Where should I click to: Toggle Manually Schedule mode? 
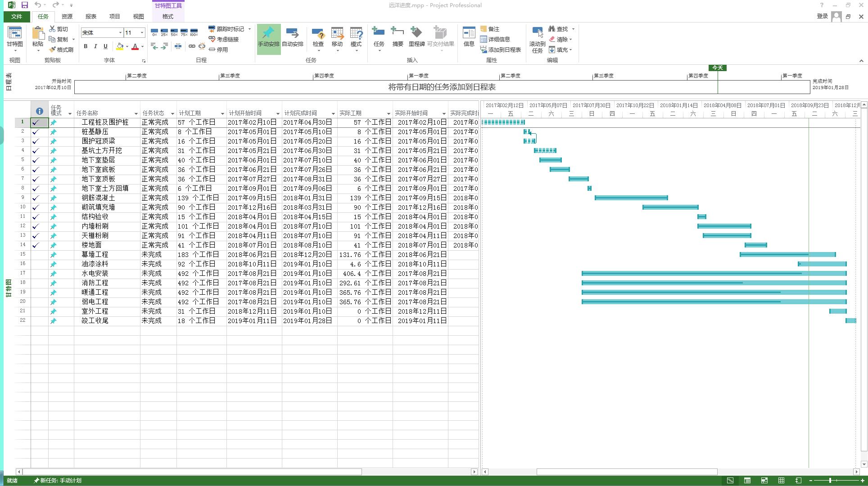(x=268, y=39)
